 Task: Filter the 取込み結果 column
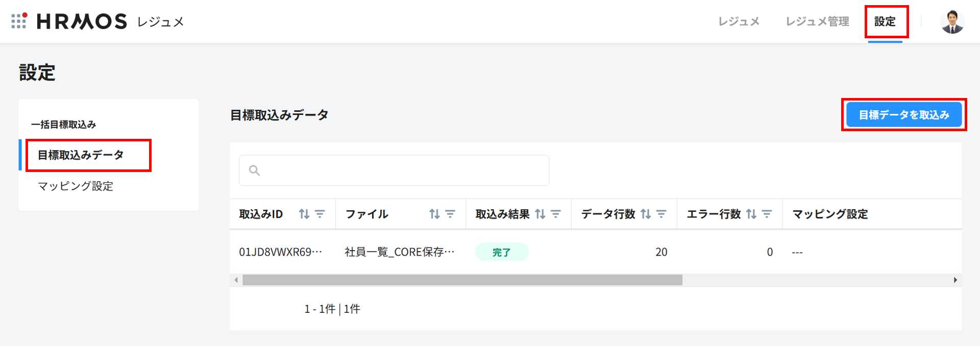[556, 214]
